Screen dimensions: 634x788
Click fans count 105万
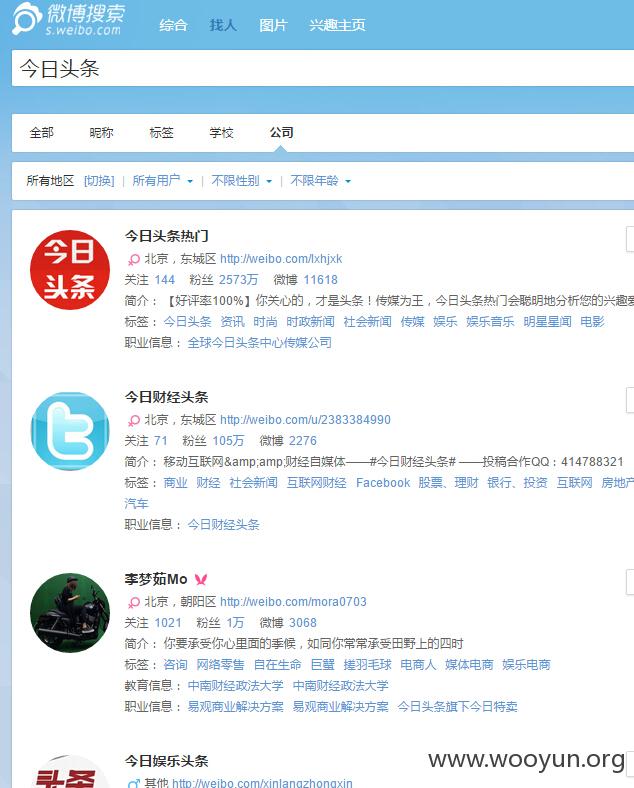point(228,441)
